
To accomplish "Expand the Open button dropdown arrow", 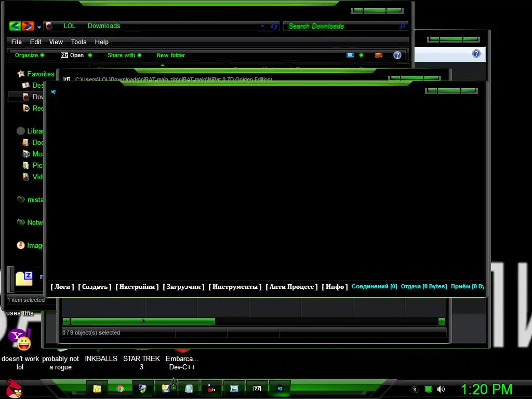I will 90,55.
